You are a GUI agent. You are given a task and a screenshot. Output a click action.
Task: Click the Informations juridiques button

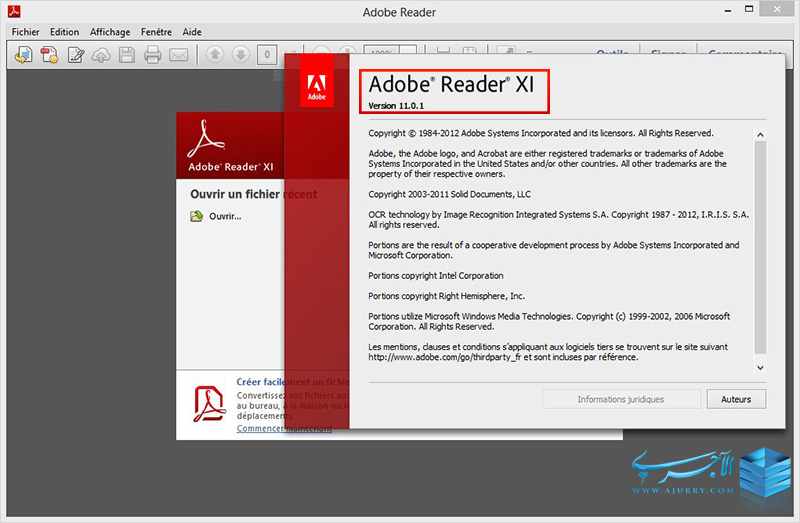point(621,399)
